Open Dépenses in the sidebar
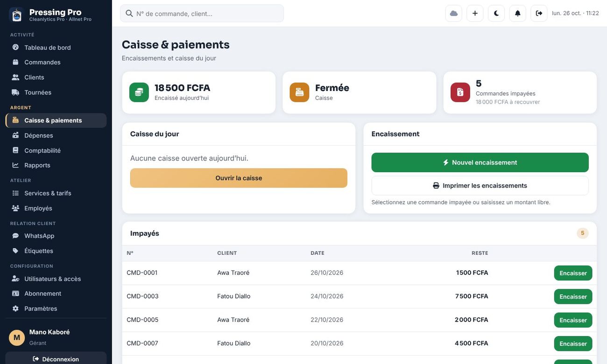607x364 pixels. click(56, 135)
